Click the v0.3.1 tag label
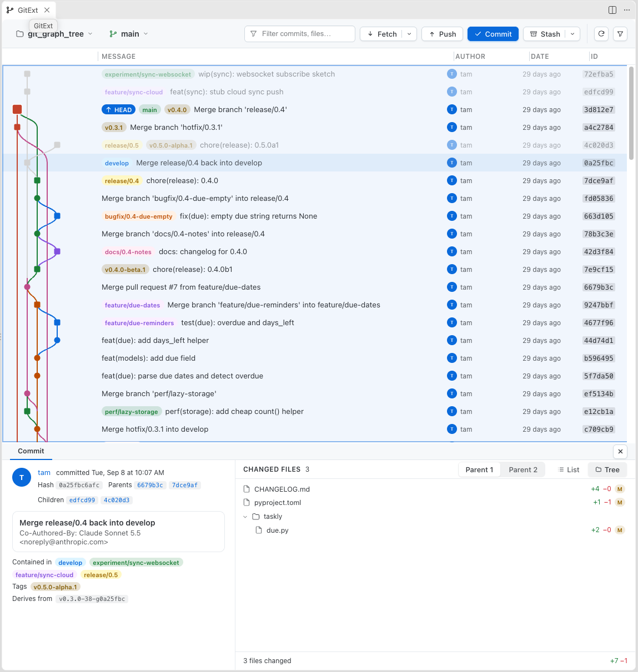 (114, 128)
